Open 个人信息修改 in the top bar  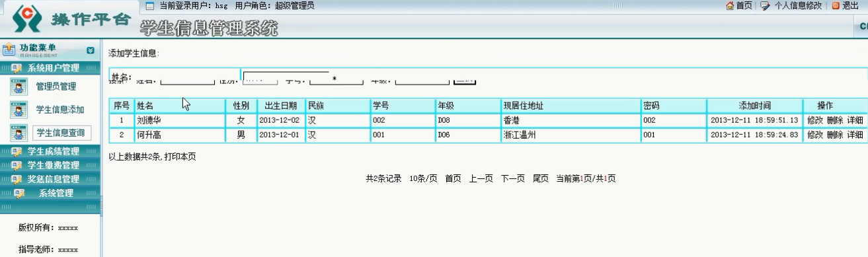point(798,5)
